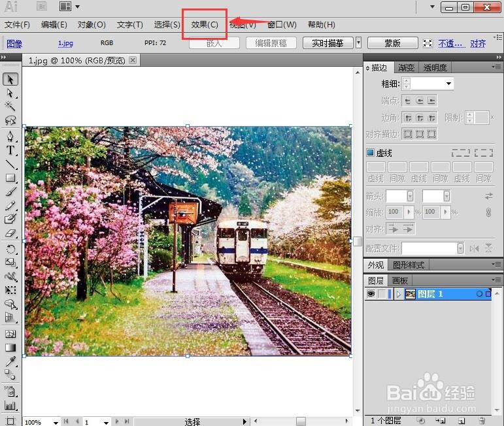Select the Symbol Sprayer tool
Viewport: 504px width, 426px height.
pos(10,391)
